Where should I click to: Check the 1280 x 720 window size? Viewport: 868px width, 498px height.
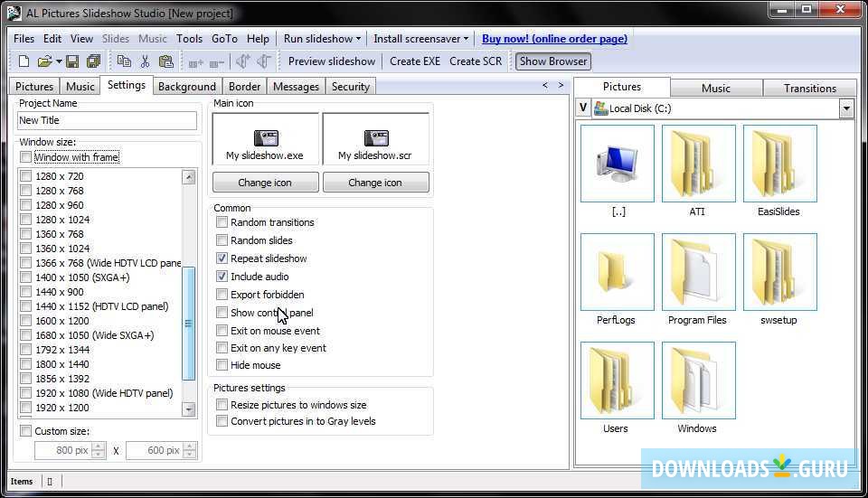tap(25, 176)
